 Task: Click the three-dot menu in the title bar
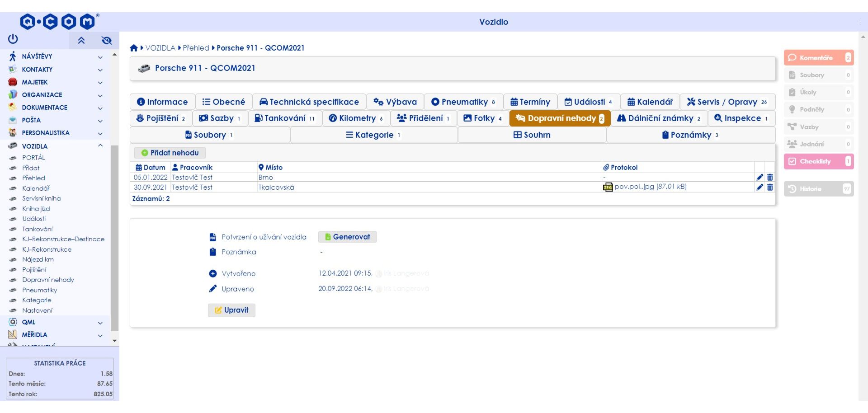(x=860, y=22)
